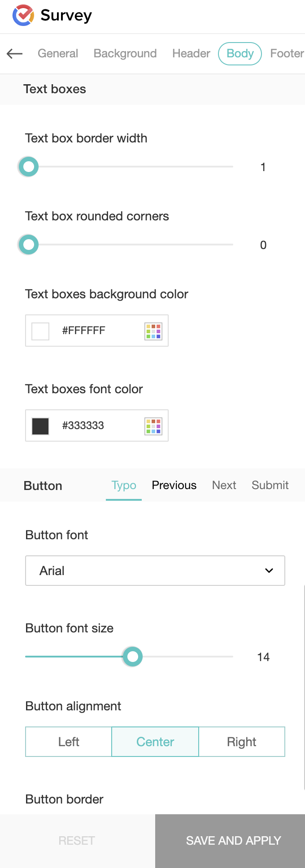The width and height of the screenshot is (305, 868).
Task: Switch to the General tab
Action: 58,54
